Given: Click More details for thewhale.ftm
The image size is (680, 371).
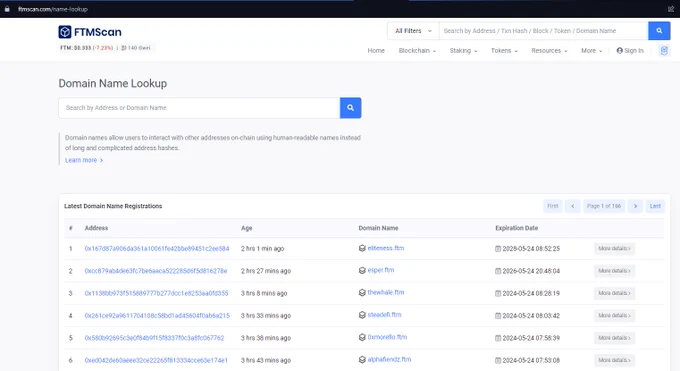Looking at the screenshot, I should (615, 293).
